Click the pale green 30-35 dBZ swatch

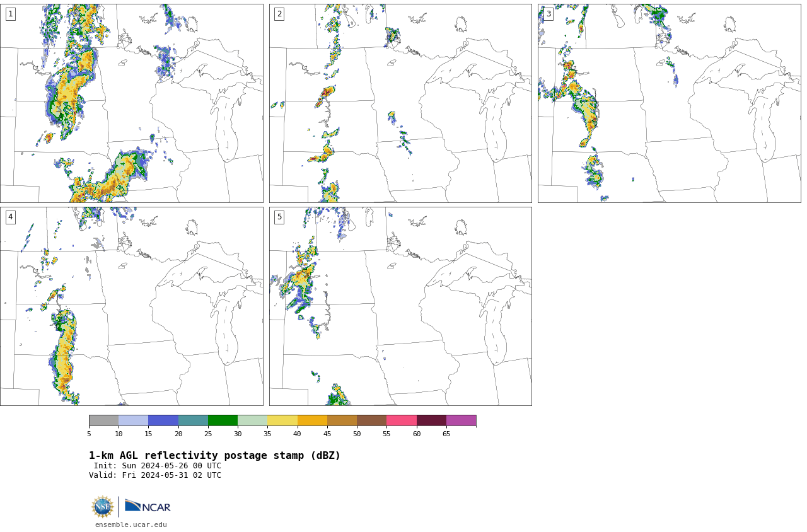(x=253, y=420)
